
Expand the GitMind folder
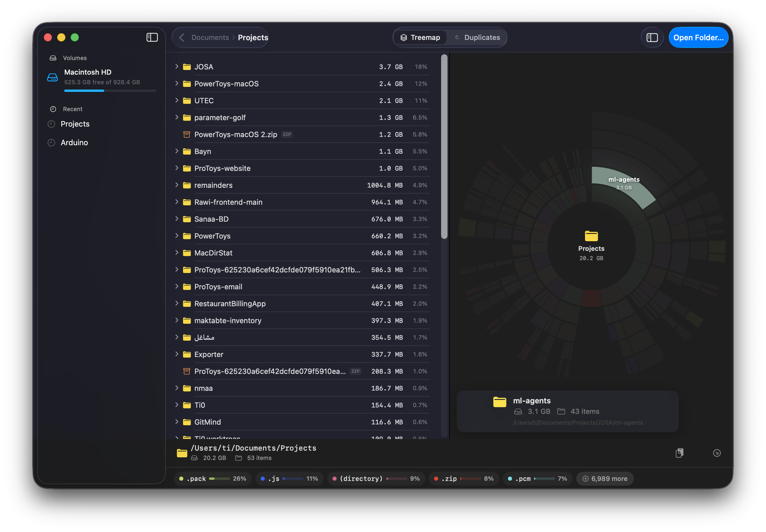click(x=177, y=422)
